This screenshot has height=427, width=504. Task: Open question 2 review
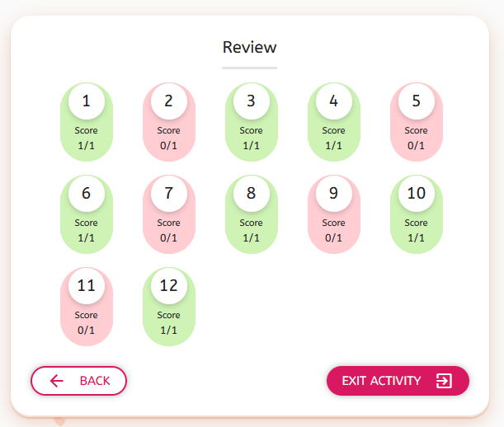[169, 124]
